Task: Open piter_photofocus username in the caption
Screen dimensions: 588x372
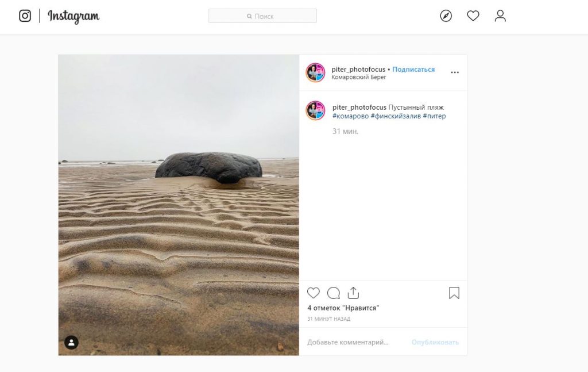Action: tap(359, 107)
